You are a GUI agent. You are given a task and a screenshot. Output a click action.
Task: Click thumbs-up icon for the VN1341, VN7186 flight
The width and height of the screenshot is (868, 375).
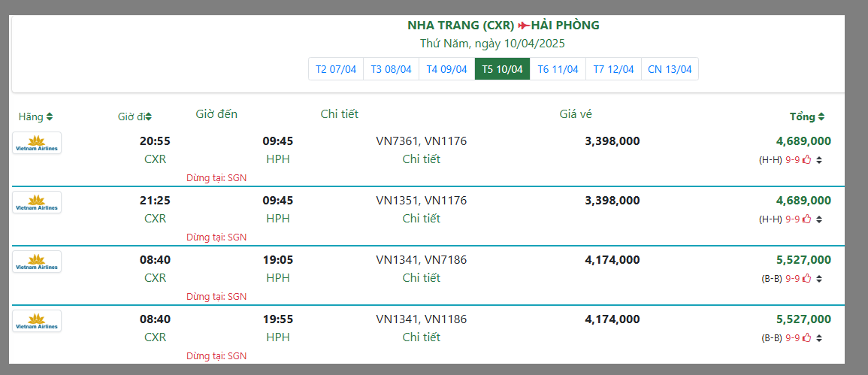(x=807, y=278)
